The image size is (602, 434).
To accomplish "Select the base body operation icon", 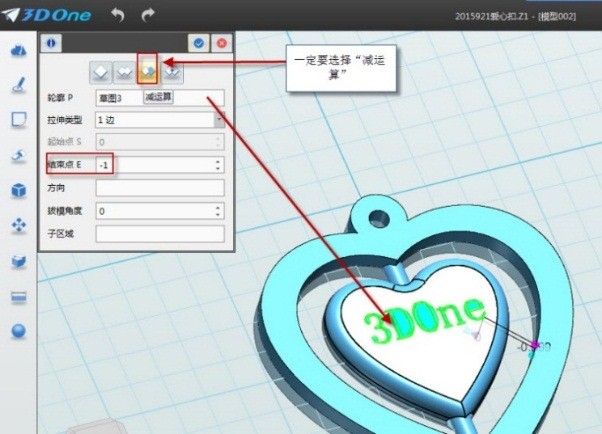I will click(x=100, y=71).
